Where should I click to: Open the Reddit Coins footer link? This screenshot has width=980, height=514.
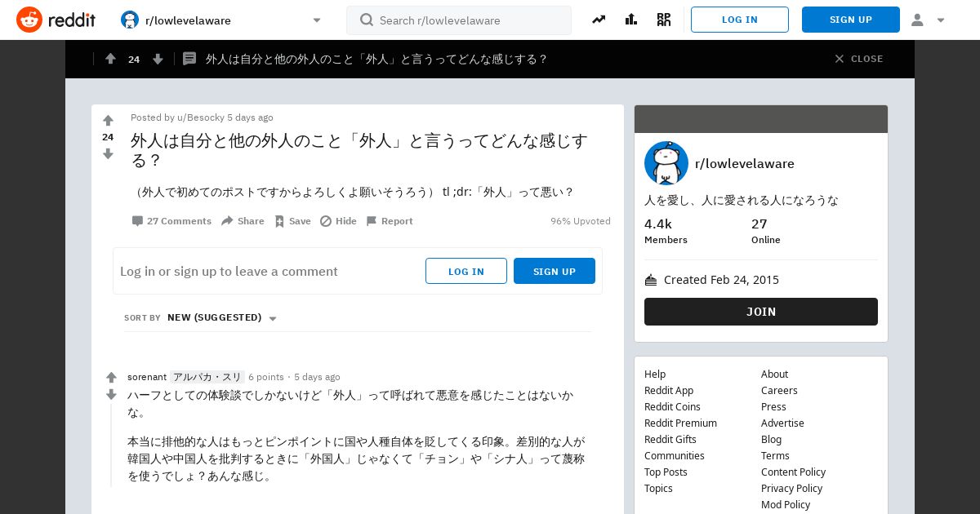click(672, 406)
